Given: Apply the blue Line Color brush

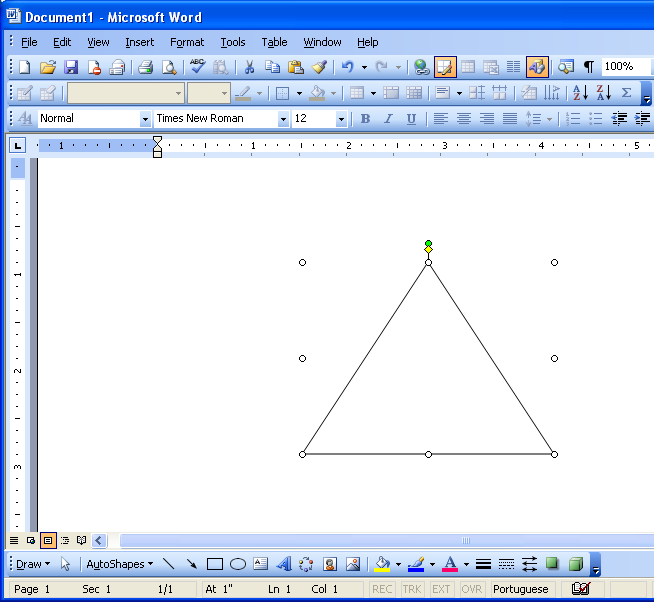Looking at the screenshot, I should [x=416, y=564].
